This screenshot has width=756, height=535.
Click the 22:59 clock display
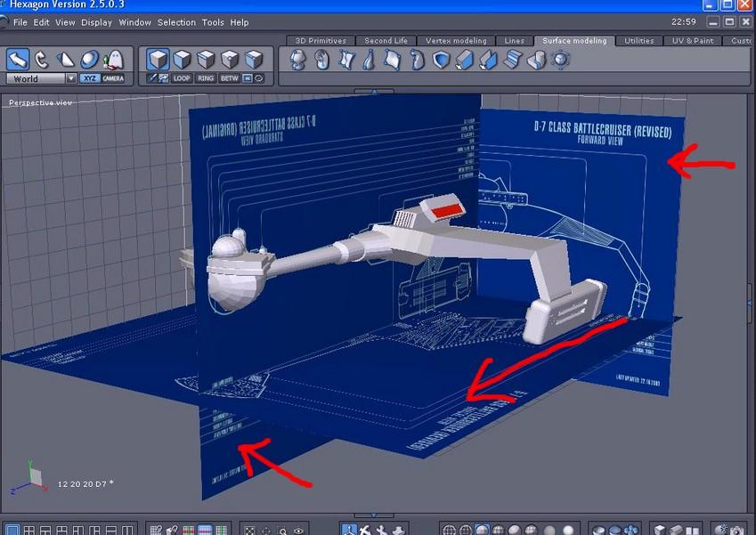[684, 21]
